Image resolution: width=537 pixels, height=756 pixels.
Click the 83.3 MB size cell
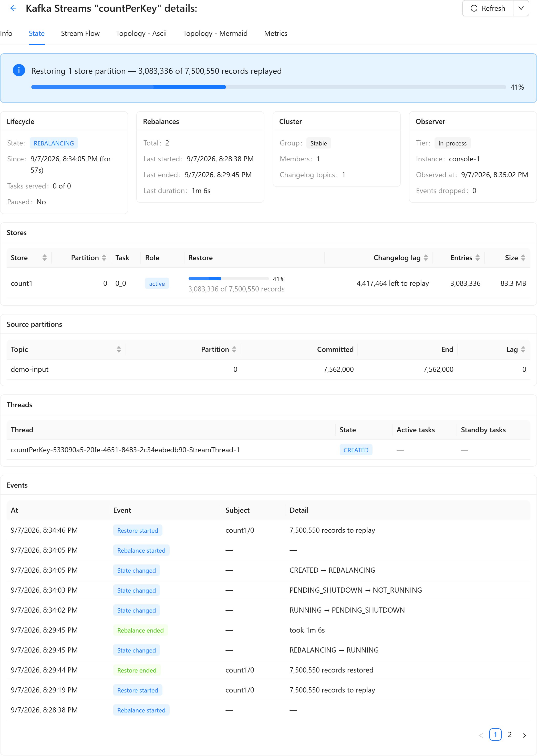(513, 283)
